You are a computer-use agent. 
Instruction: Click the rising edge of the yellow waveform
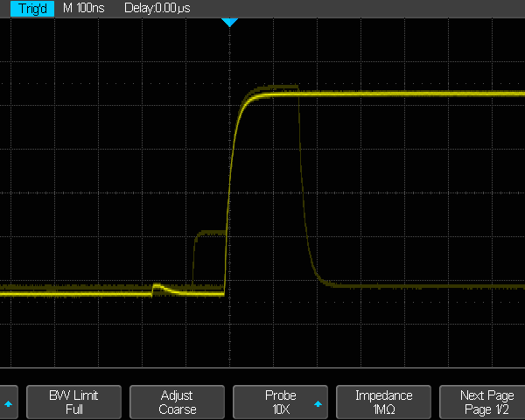(230, 192)
